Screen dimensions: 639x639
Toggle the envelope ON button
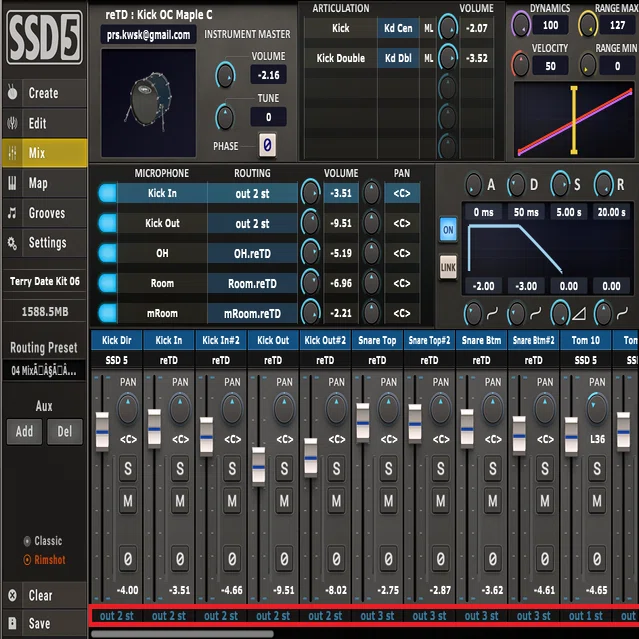point(448,230)
